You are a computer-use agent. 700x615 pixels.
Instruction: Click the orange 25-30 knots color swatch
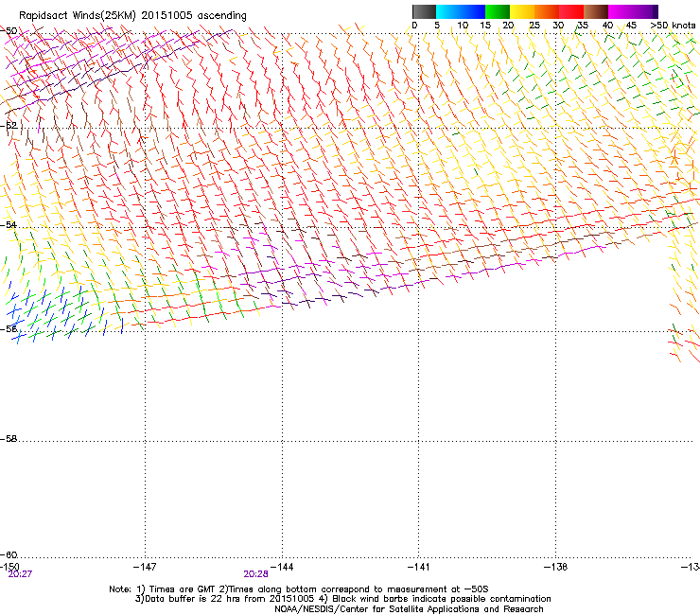click(x=547, y=11)
